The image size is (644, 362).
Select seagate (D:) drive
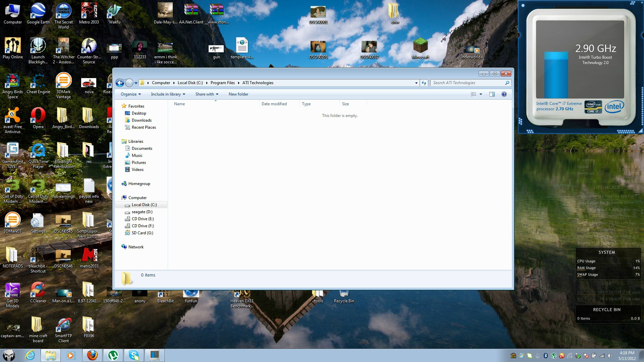[142, 212]
